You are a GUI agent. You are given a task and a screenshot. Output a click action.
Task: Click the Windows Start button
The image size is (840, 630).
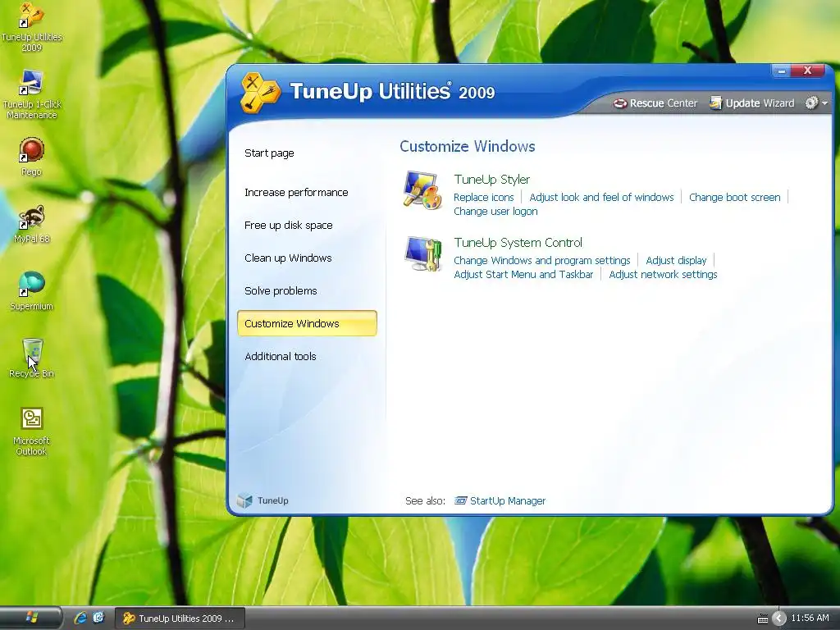pos(30,618)
